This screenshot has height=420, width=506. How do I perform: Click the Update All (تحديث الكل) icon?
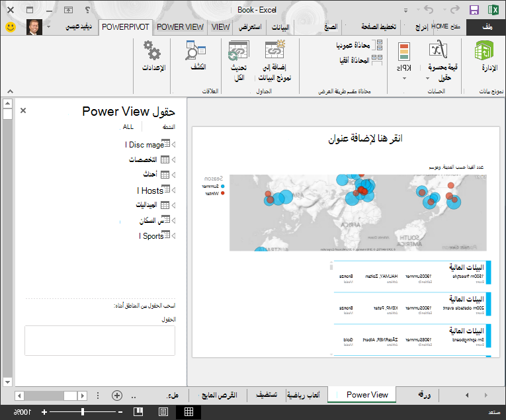coord(239,50)
